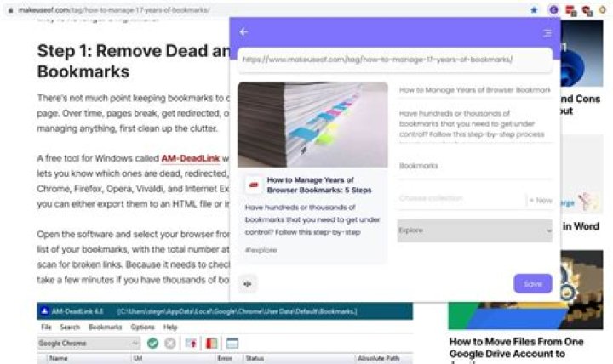Screen dimensions: 613x364
Task: Click the description text field in the popup
Action: tap(474, 124)
